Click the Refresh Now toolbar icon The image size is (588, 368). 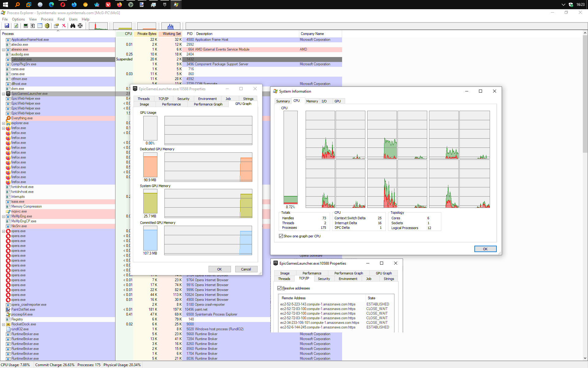point(16,26)
